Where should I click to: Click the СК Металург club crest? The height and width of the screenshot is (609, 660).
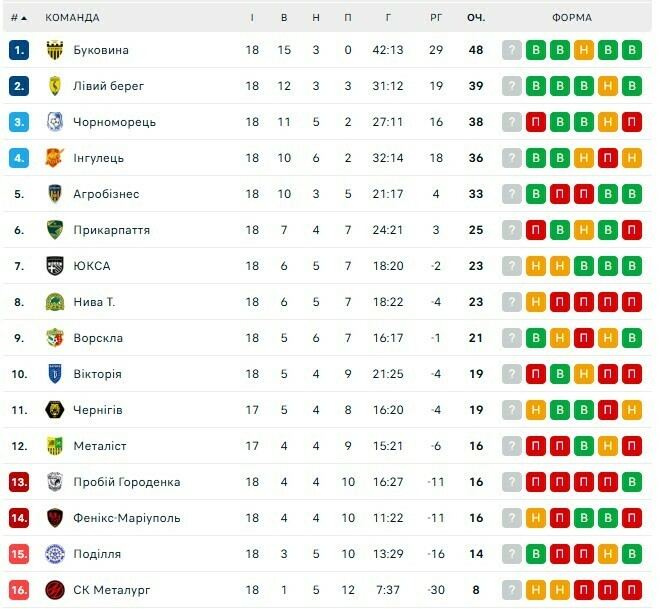coord(55,590)
